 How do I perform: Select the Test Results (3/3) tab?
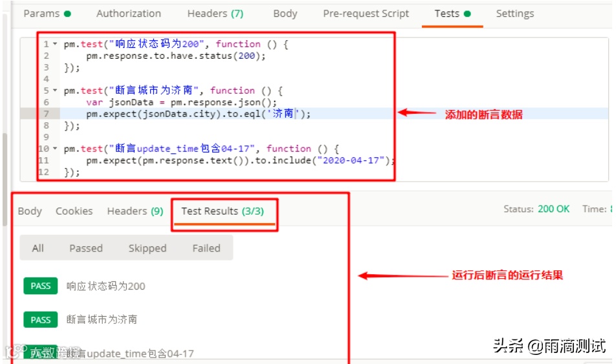click(x=223, y=211)
